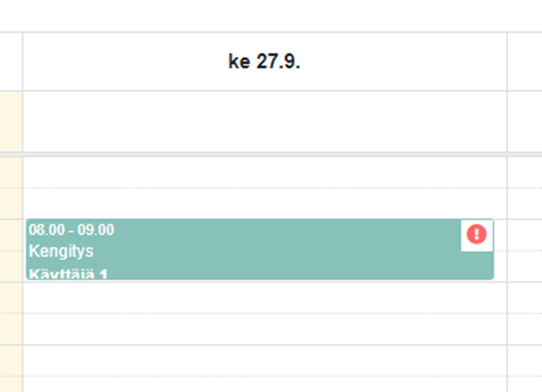
Task: Click the 08.00 - 09.00 time label
Action: pyautogui.click(x=72, y=230)
